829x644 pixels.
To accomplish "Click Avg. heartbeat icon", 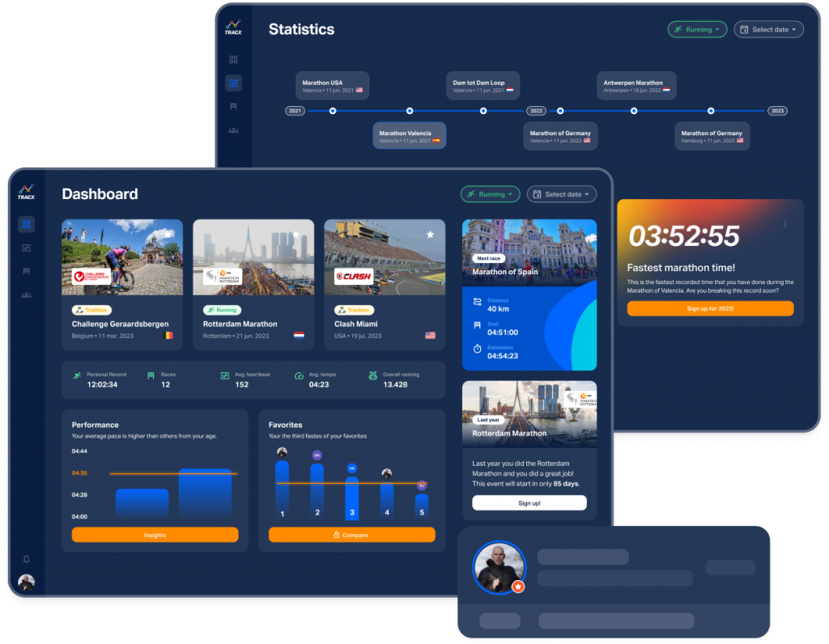I will [225, 375].
